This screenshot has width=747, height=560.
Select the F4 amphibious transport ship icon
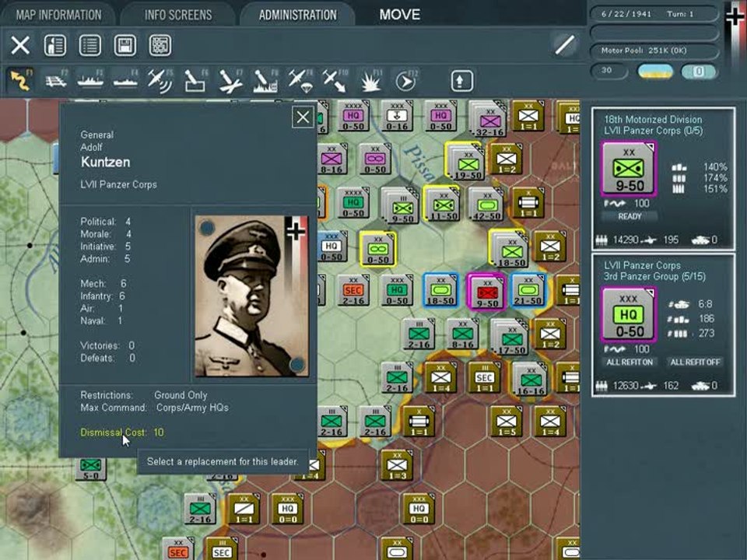coord(125,80)
